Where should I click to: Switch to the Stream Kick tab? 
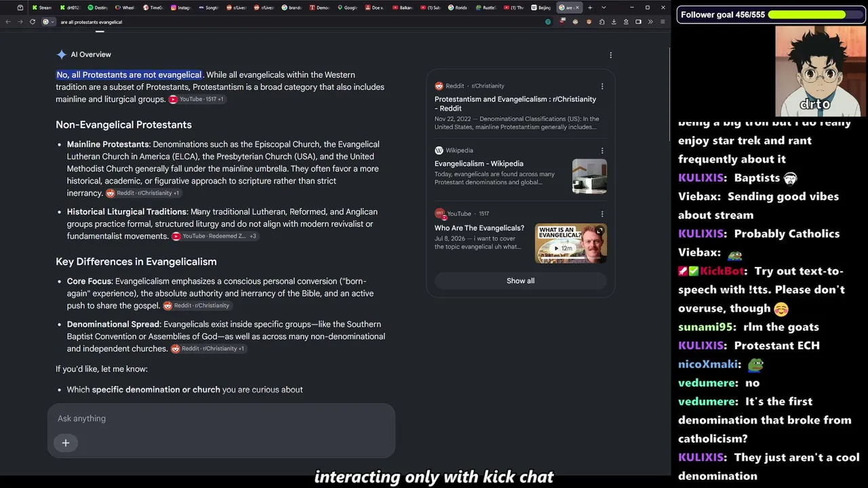click(x=41, y=7)
